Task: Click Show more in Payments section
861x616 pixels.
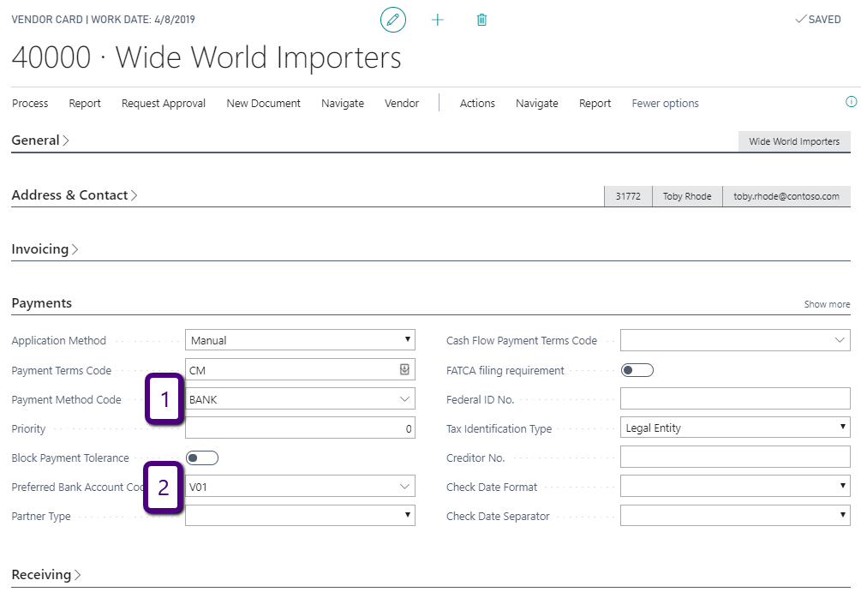Action: coord(827,304)
